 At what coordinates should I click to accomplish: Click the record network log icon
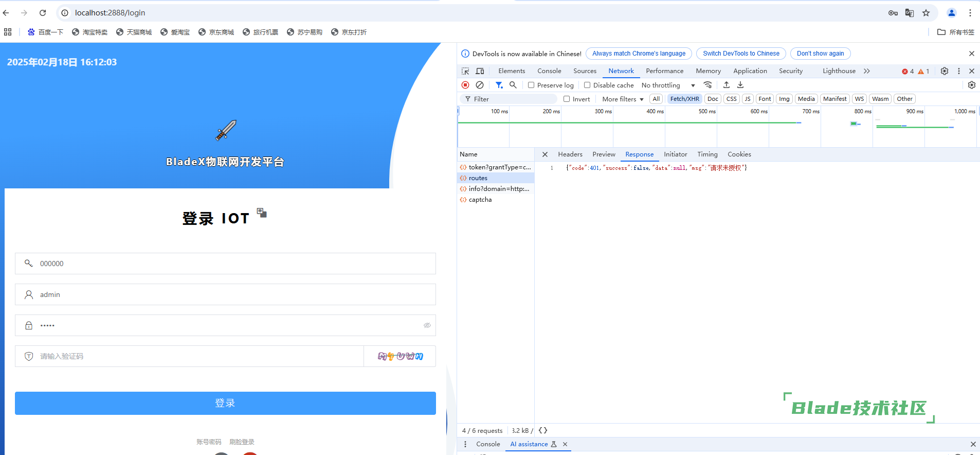click(x=465, y=85)
